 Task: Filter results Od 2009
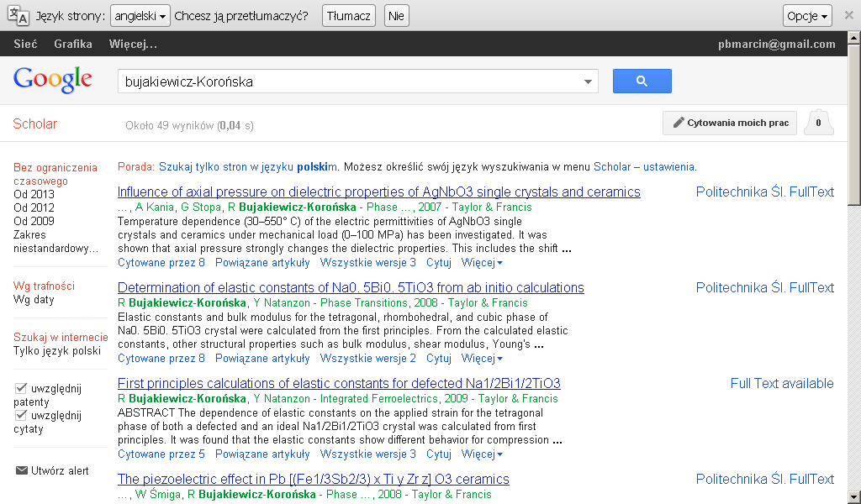pos(34,221)
